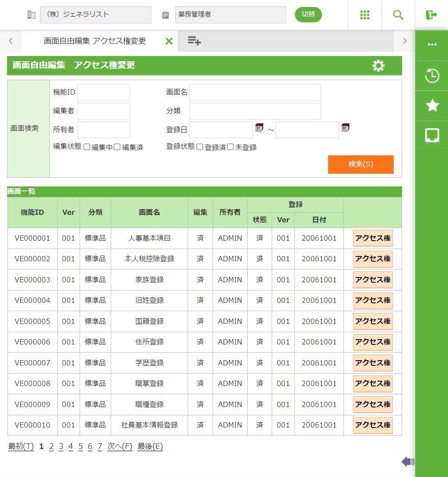
Task: Collapse side panel with the blue arrow
Action: click(x=407, y=461)
